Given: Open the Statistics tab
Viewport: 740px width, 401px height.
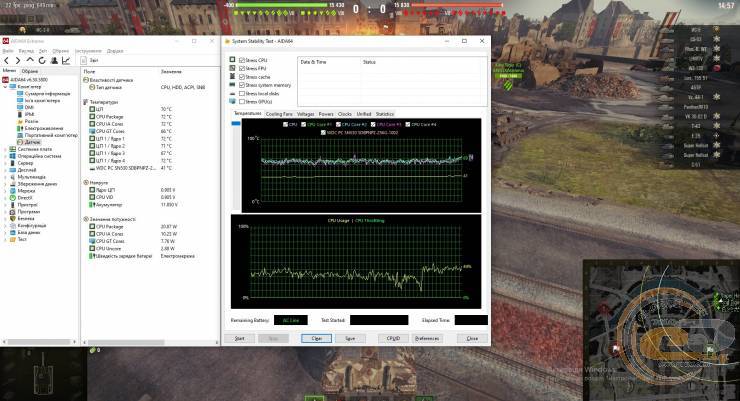Looking at the screenshot, I should click(385, 114).
